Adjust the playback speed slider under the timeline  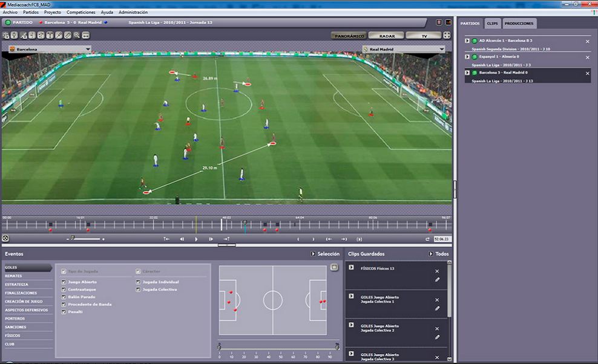coord(73,239)
